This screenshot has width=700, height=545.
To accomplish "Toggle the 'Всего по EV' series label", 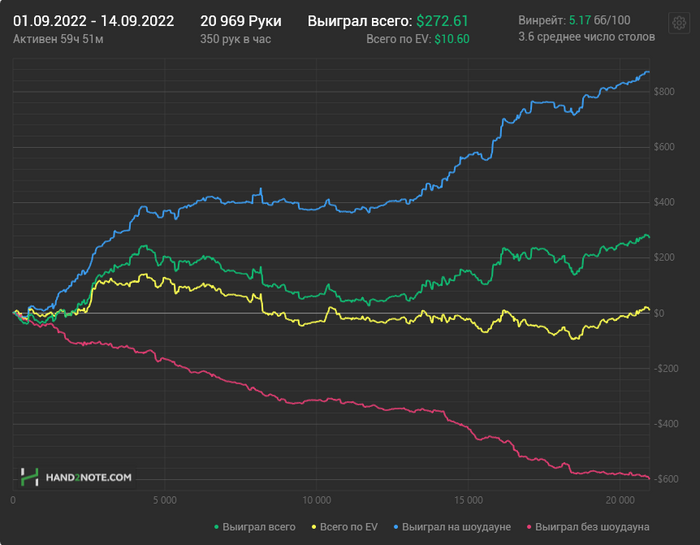I will pos(351,526).
